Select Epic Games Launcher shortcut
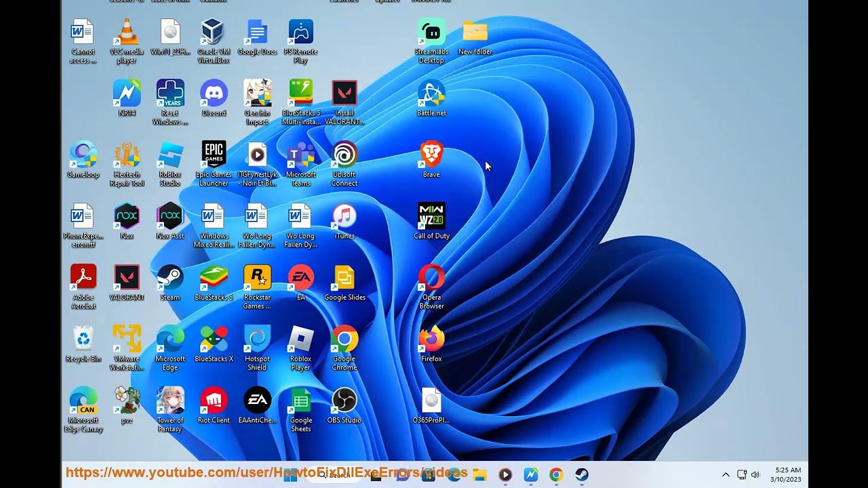The image size is (868, 488). (214, 165)
